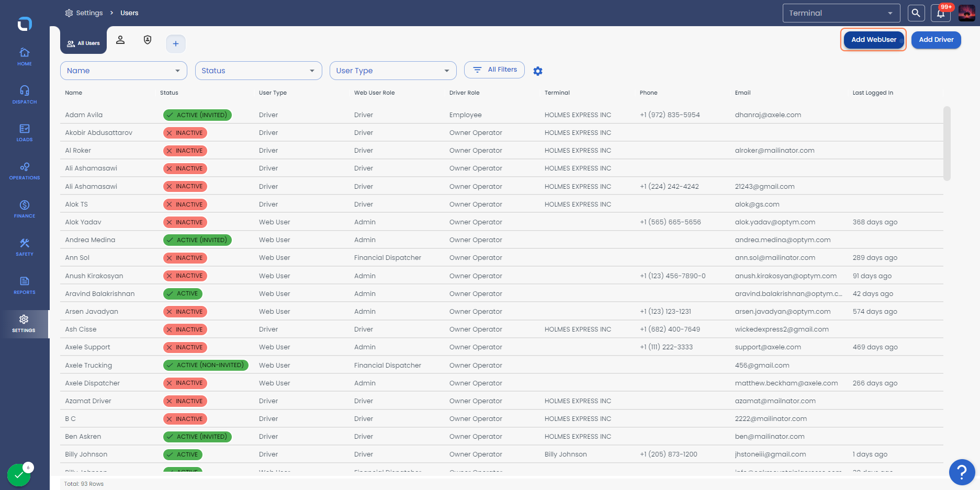Open the Status filter dropdown
This screenshot has height=490, width=980.
(x=258, y=71)
